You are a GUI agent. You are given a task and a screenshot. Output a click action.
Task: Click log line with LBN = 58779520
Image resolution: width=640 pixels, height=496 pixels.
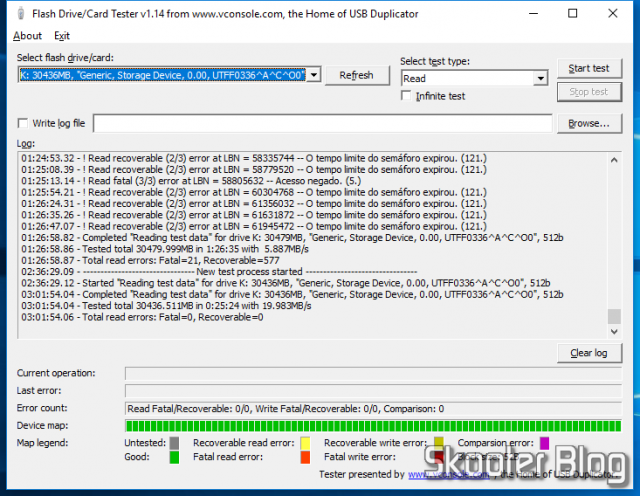[254, 169]
